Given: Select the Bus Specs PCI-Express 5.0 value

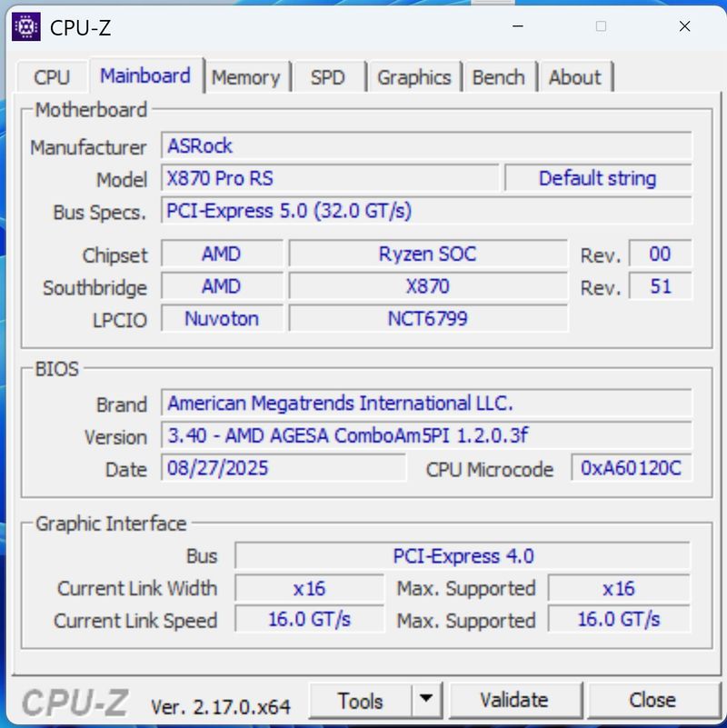Looking at the screenshot, I should (x=426, y=211).
